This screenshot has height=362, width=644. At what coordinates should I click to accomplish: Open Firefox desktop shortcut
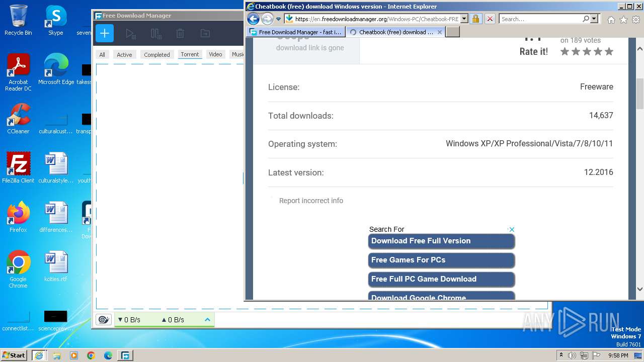click(18, 217)
